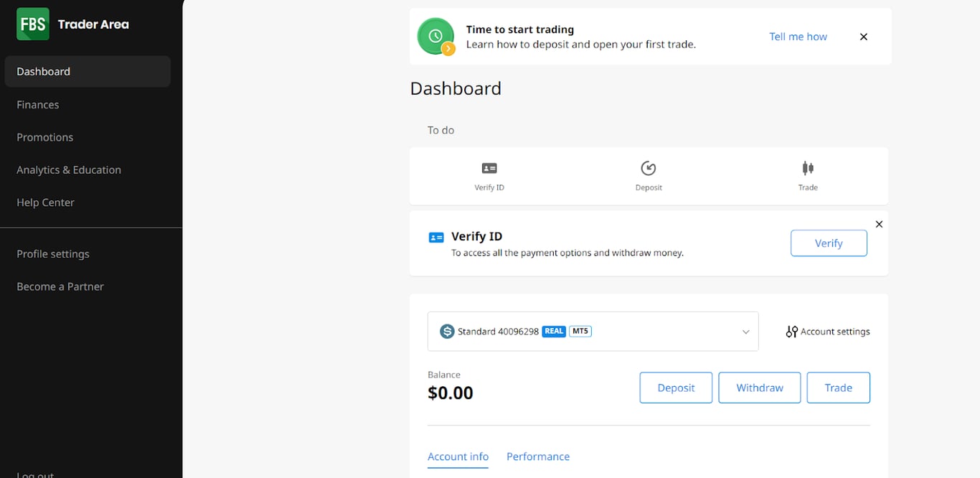Viewport: 980px width, 478px height.
Task: Select the Deposit circular arrow icon
Action: 649,168
